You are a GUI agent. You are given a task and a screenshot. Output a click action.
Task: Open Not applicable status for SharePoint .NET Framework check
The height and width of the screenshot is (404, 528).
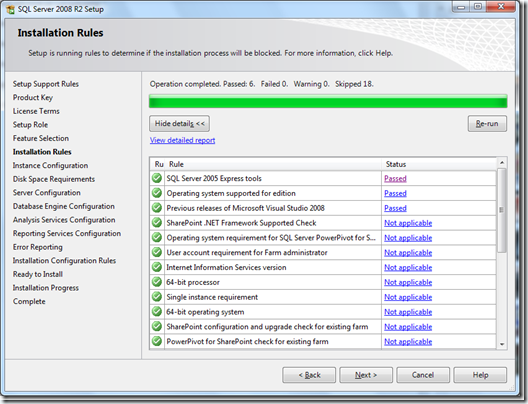(408, 223)
